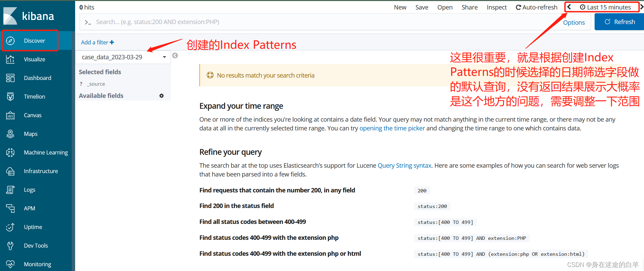This screenshot has height=271, width=644.
Task: Open the Last 15 minutes time picker
Action: [x=605, y=7]
